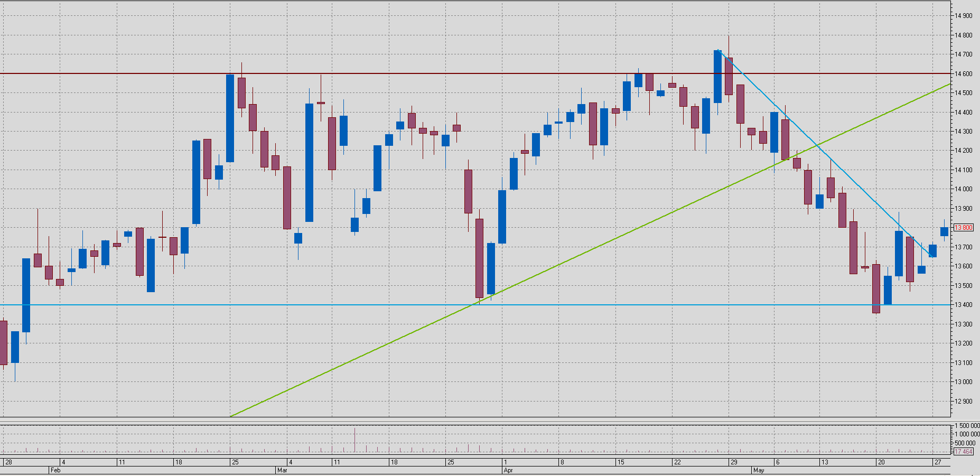
Task: Click the 29 date label on the time axis
Action: 734,462
